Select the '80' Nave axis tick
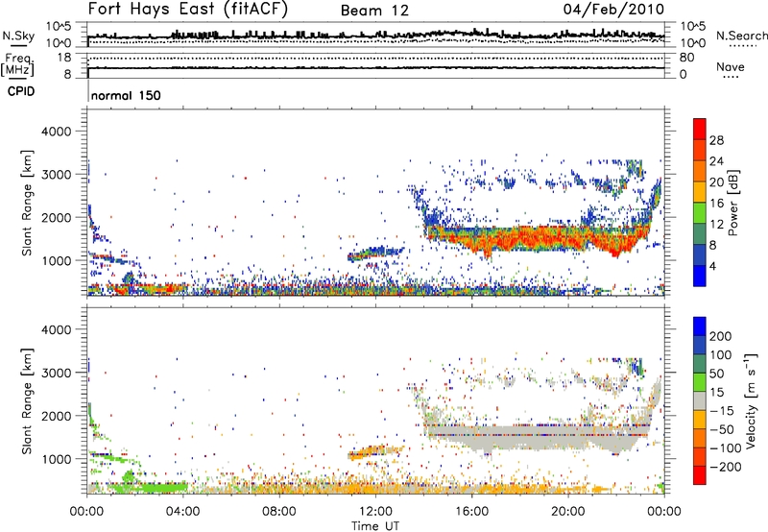Viewport: 768px width, 532px height. click(686, 58)
